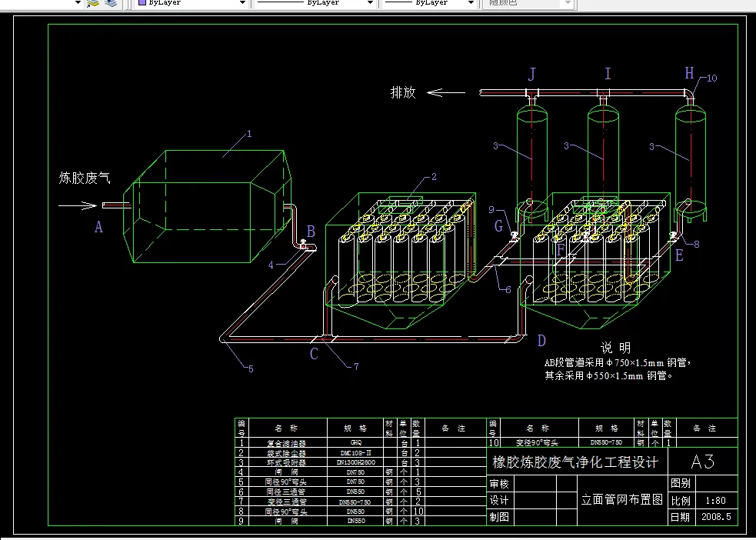This screenshot has width=756, height=540.
Task: Click the 制图 label in the title block
Action: tap(499, 517)
